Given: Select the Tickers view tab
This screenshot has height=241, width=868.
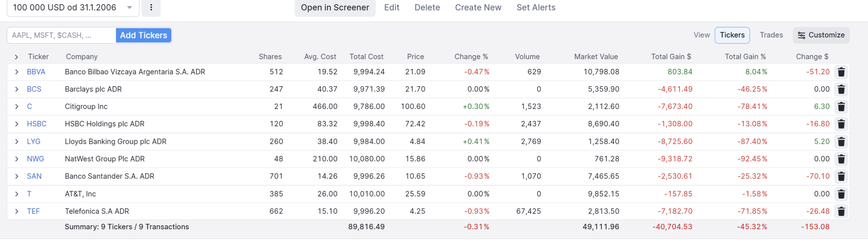Looking at the screenshot, I should pos(732,35).
